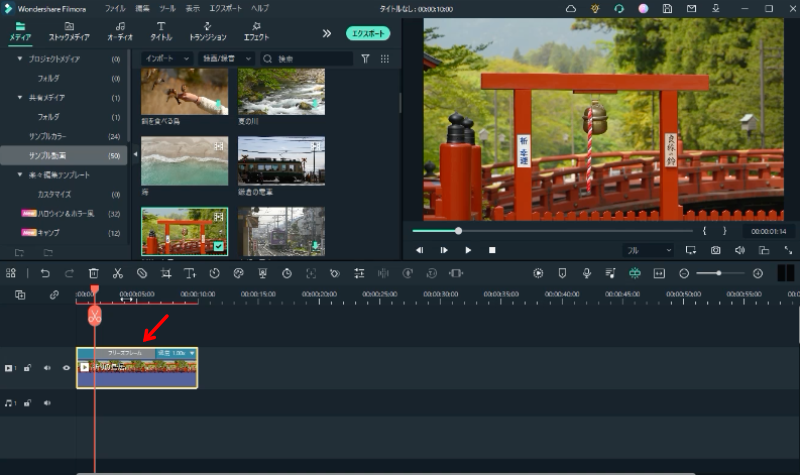Step back one frame in preview
The image size is (800, 475).
coord(419,250)
